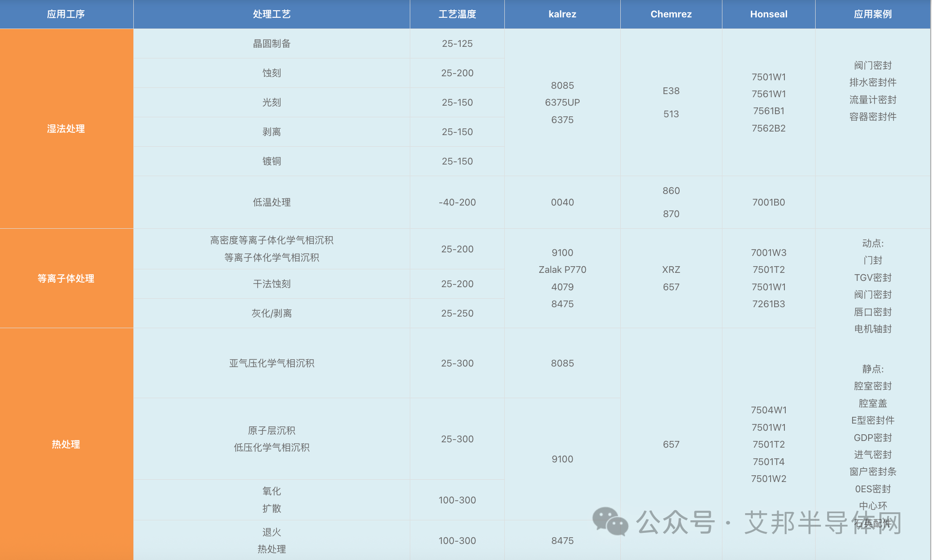Click the Chemrez column header
The image size is (932, 560).
(671, 14)
